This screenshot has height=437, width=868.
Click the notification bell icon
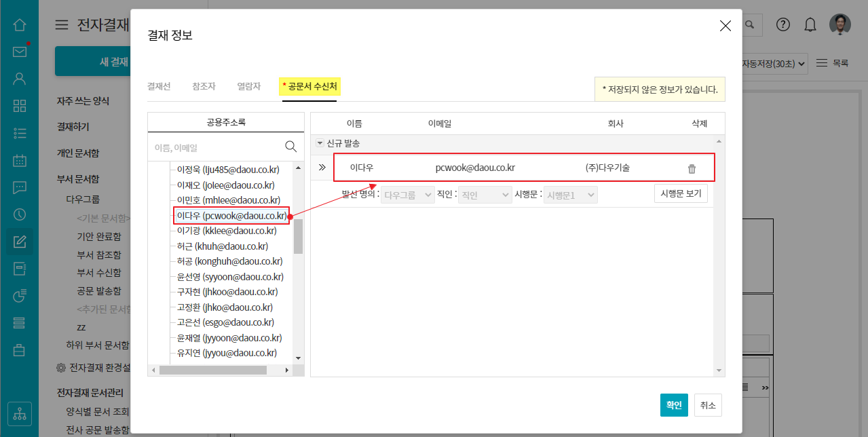(810, 25)
